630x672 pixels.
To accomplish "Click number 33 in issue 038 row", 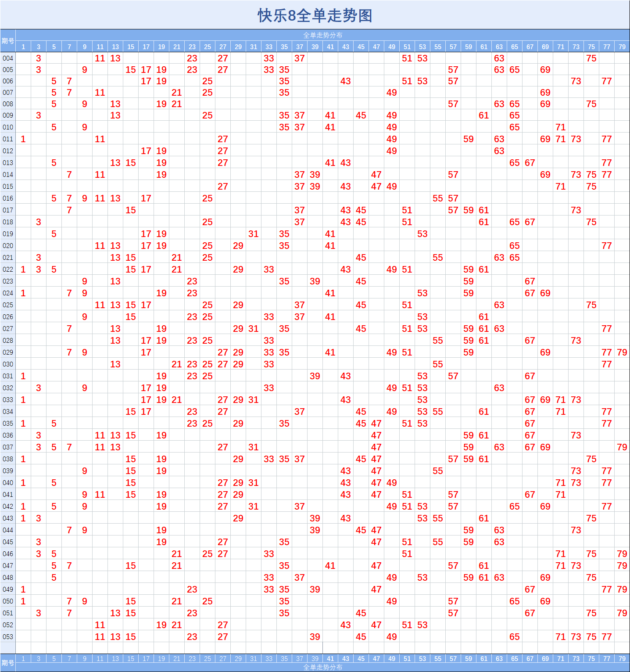I will tap(269, 459).
